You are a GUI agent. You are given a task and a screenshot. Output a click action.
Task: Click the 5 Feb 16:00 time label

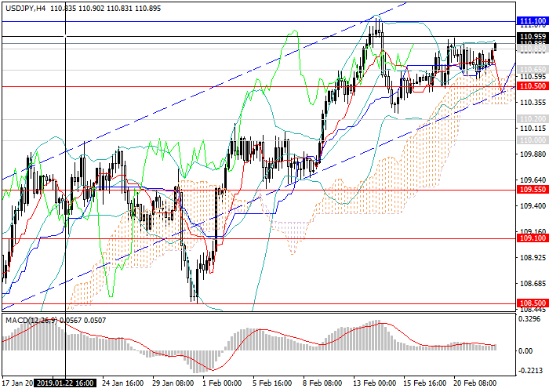271,383
